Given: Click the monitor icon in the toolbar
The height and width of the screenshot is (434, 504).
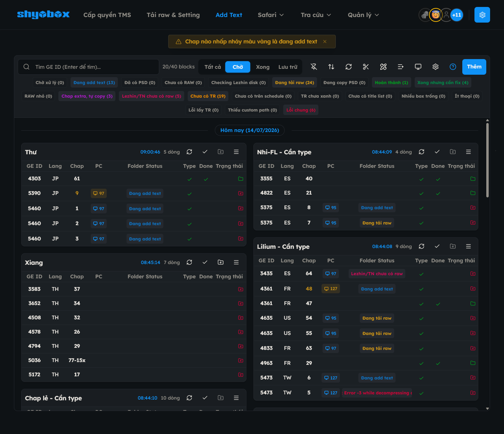Looking at the screenshot, I should [x=418, y=67].
